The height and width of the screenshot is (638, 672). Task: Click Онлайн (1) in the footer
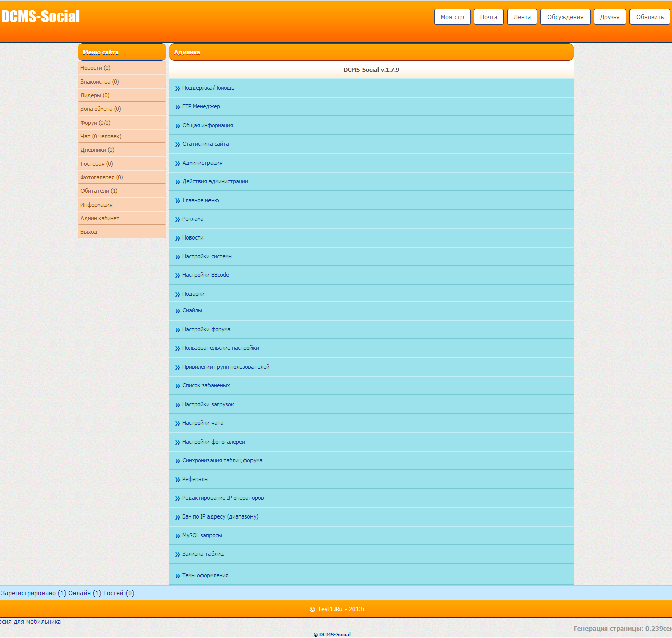[85, 593]
